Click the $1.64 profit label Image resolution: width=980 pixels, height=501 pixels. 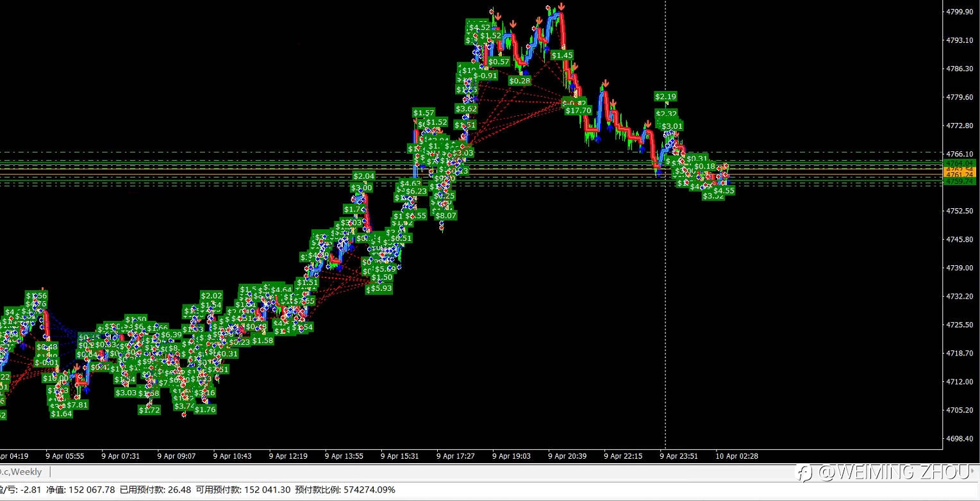tap(62, 414)
